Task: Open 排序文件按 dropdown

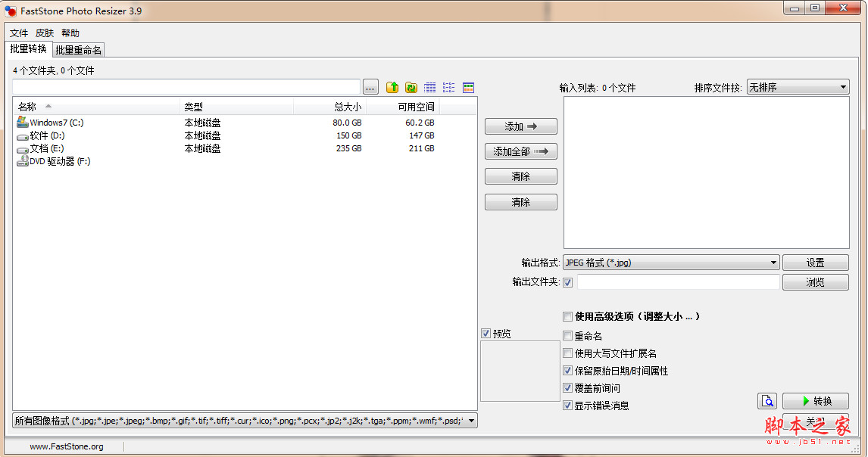Action: [x=798, y=87]
